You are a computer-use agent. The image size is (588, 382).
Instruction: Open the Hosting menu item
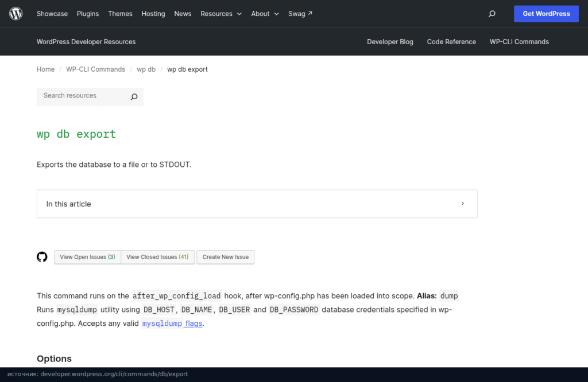pos(153,14)
